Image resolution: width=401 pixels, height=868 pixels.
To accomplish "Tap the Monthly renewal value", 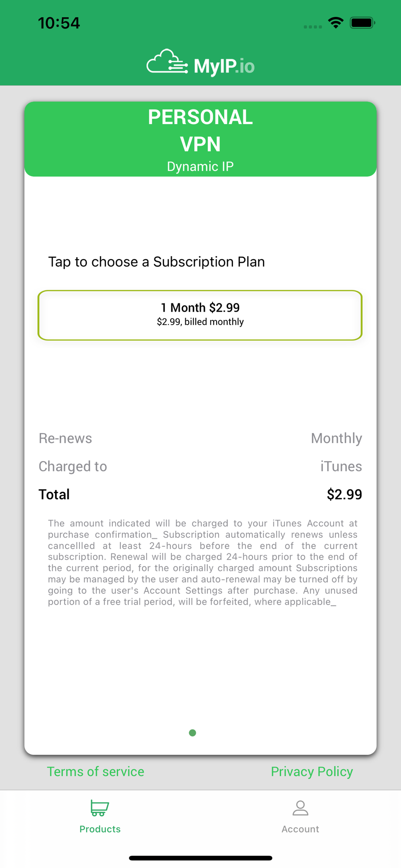I will (336, 438).
